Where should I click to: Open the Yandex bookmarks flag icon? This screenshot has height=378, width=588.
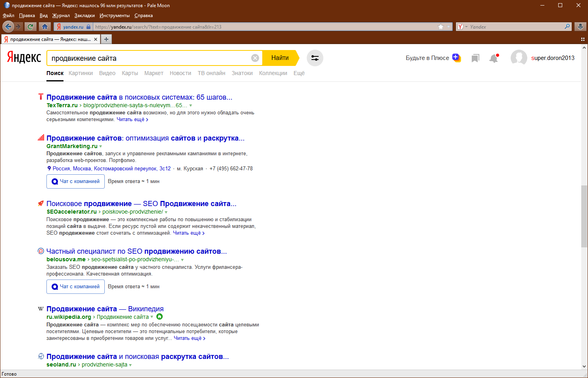(475, 58)
